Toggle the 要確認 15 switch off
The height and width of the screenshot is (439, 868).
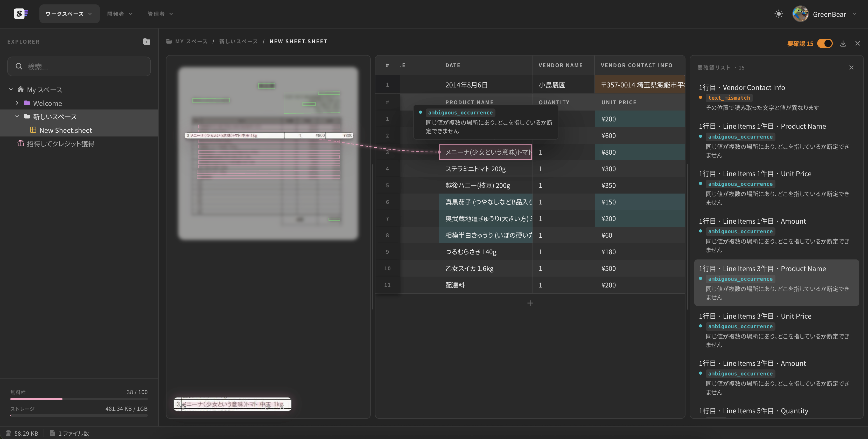pyautogui.click(x=825, y=44)
